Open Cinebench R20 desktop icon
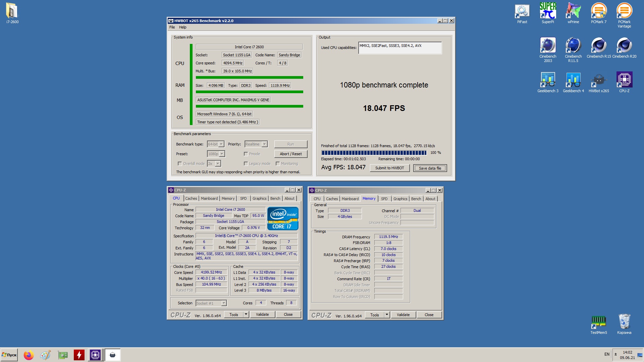Viewport: 644px width, 362px height. (x=624, y=48)
